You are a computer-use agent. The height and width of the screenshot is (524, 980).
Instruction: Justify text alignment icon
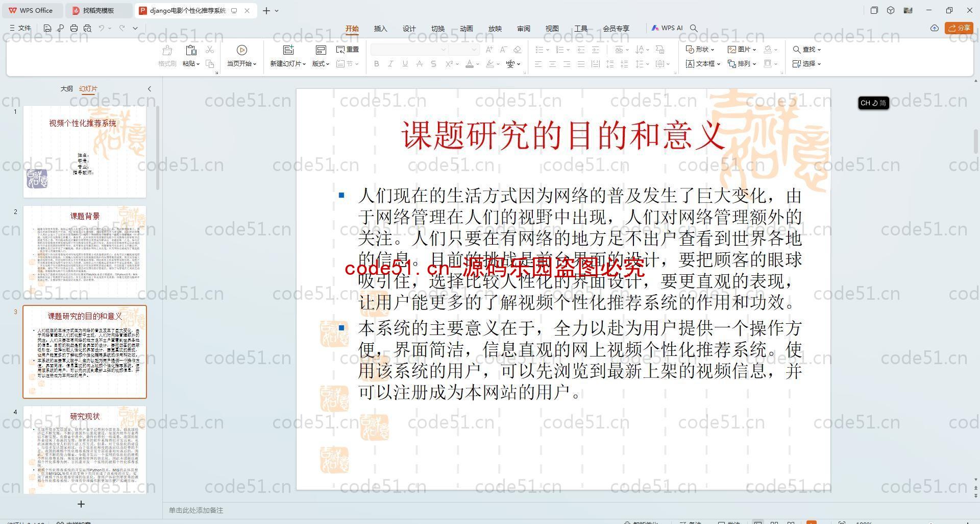[x=581, y=64]
